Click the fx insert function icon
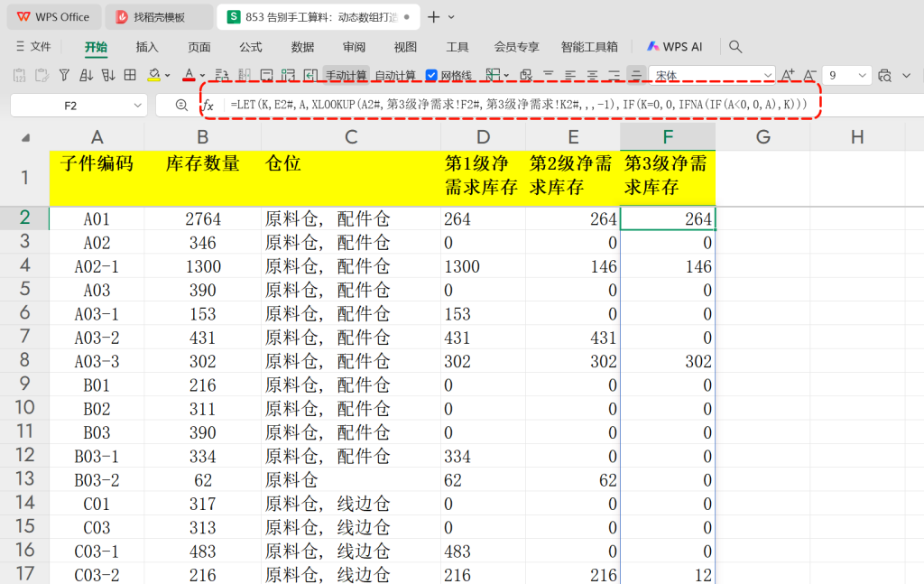Screen dimensions: 924x584 (208, 106)
